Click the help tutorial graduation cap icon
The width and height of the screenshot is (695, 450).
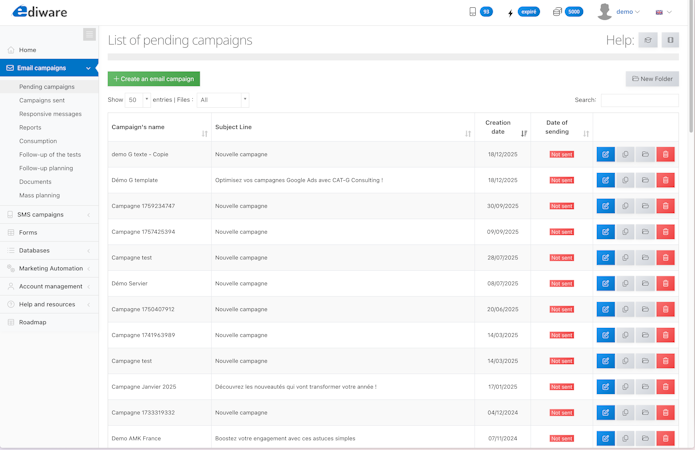[x=648, y=41]
